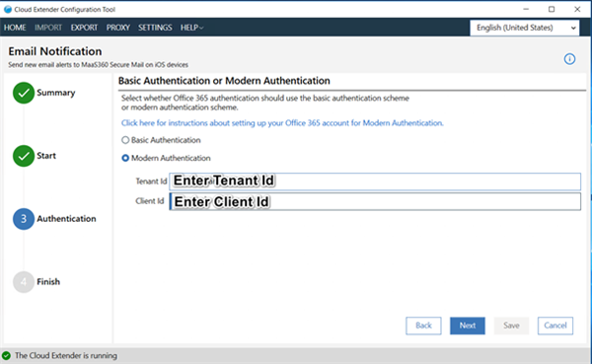Click the Back button

tap(423, 326)
